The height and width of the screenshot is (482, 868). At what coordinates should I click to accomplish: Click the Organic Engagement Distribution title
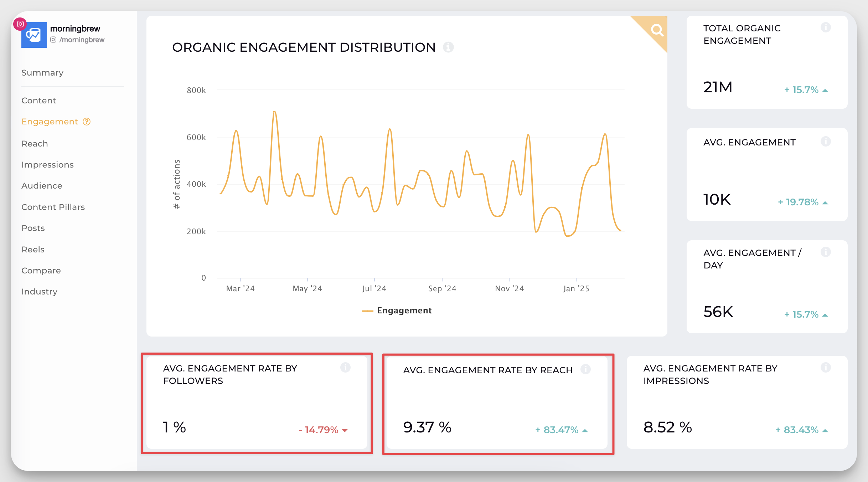point(304,47)
